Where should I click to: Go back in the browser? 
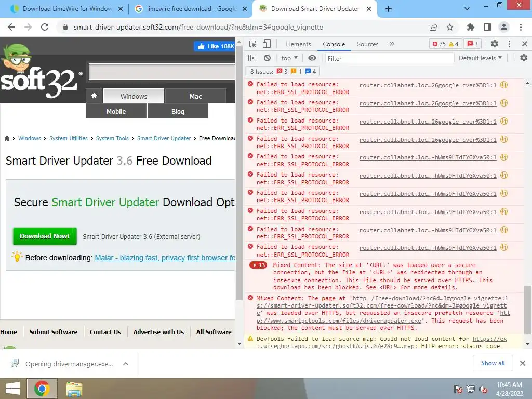(11, 27)
